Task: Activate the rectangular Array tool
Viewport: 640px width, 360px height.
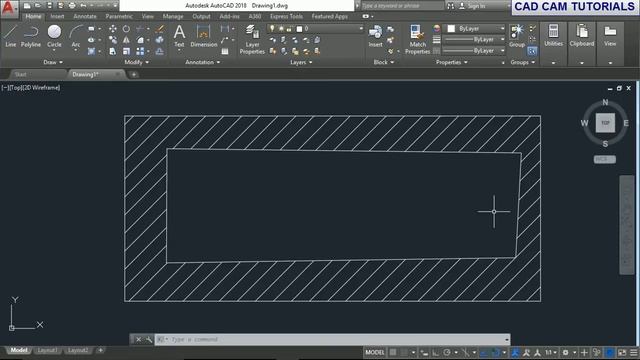Action: click(x=140, y=51)
